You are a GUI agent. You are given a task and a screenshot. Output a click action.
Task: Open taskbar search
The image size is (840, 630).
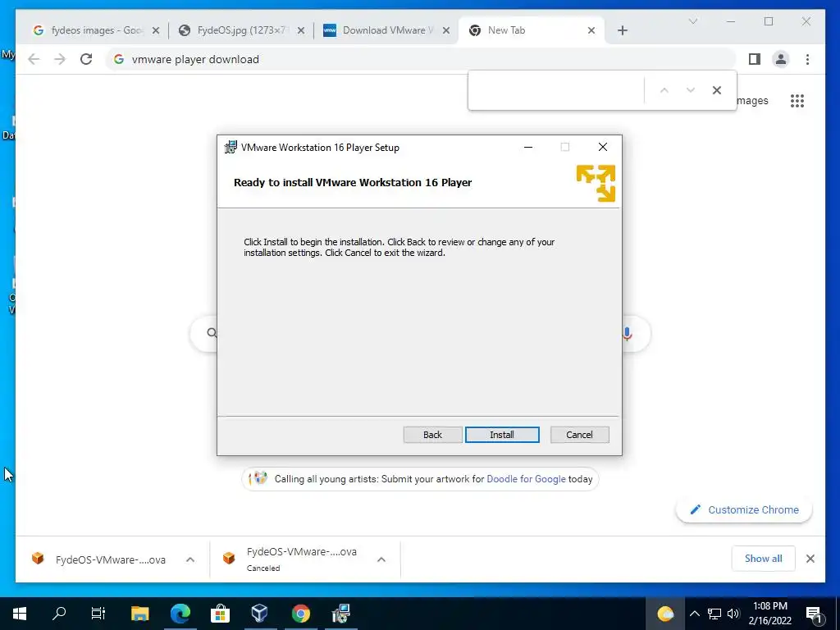coord(59,614)
